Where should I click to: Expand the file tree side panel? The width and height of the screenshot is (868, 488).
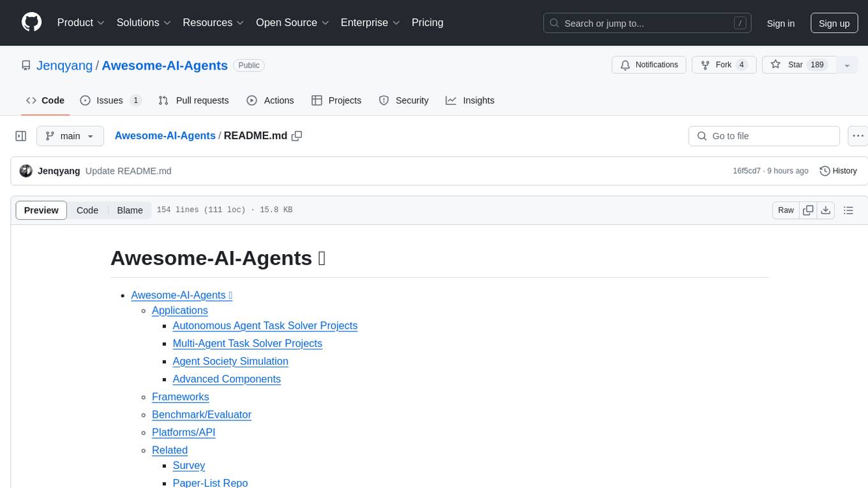(x=21, y=136)
